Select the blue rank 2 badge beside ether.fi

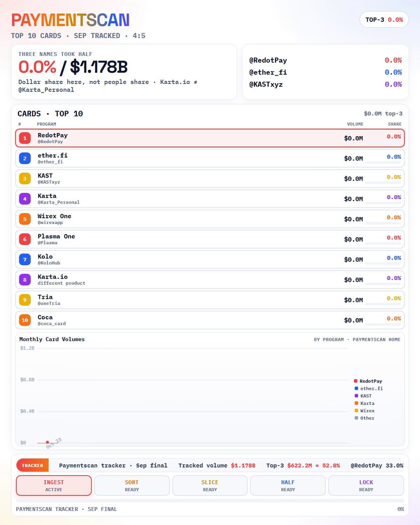click(x=25, y=158)
